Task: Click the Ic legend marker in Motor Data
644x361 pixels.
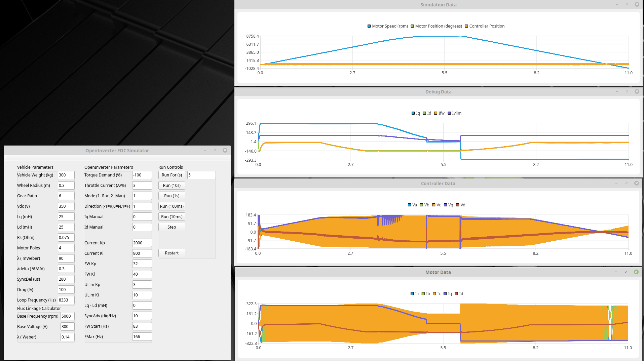Action: click(x=434, y=294)
